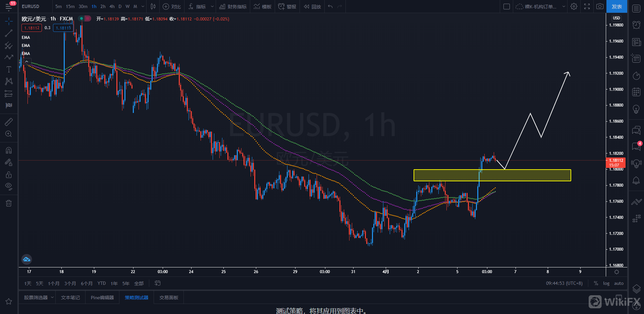Switch to the 5m timeframe

click(58, 6)
